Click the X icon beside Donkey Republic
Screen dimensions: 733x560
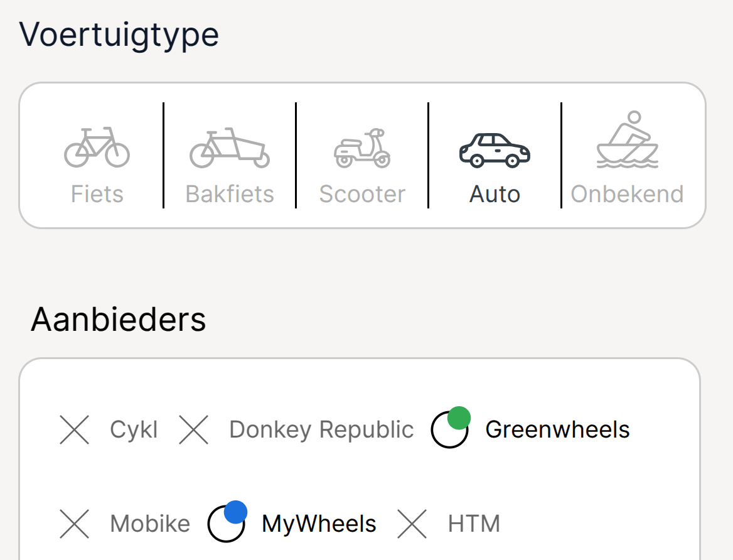(193, 429)
